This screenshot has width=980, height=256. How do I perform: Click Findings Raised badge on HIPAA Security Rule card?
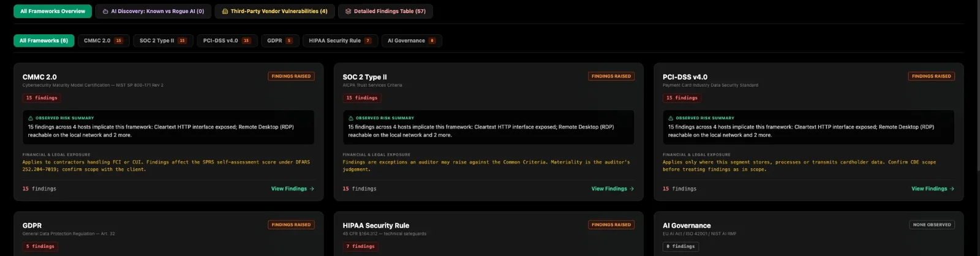click(611, 225)
